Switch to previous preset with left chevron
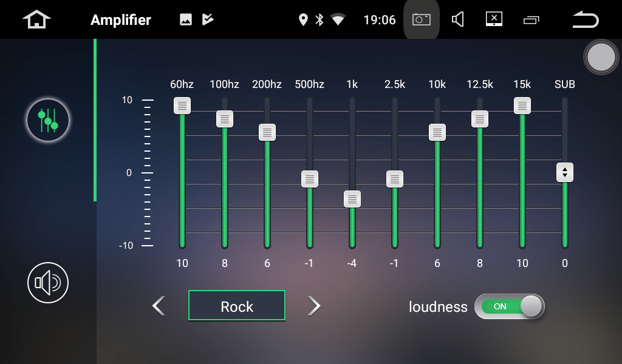 [159, 306]
